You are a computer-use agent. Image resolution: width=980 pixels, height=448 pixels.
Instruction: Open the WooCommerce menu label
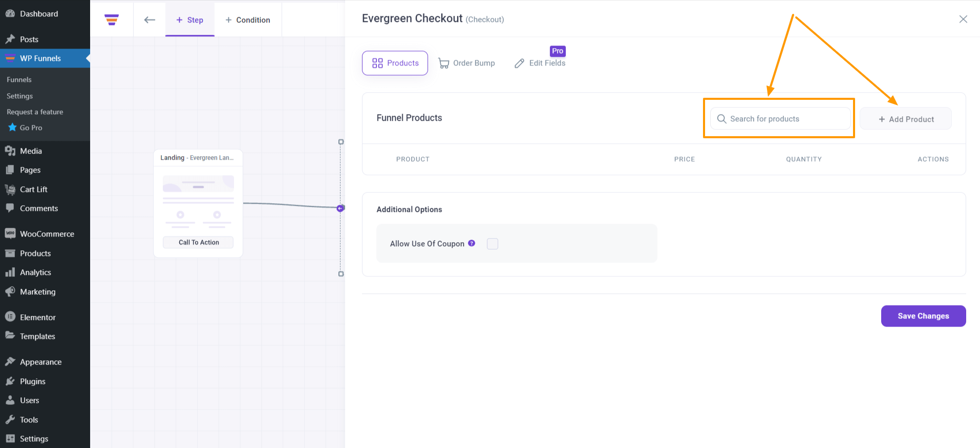(47, 234)
